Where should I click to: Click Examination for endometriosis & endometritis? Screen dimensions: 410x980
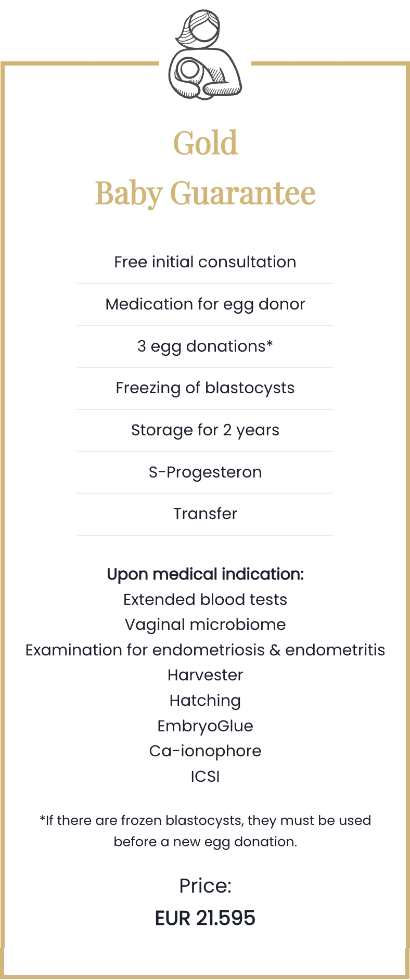205,650
